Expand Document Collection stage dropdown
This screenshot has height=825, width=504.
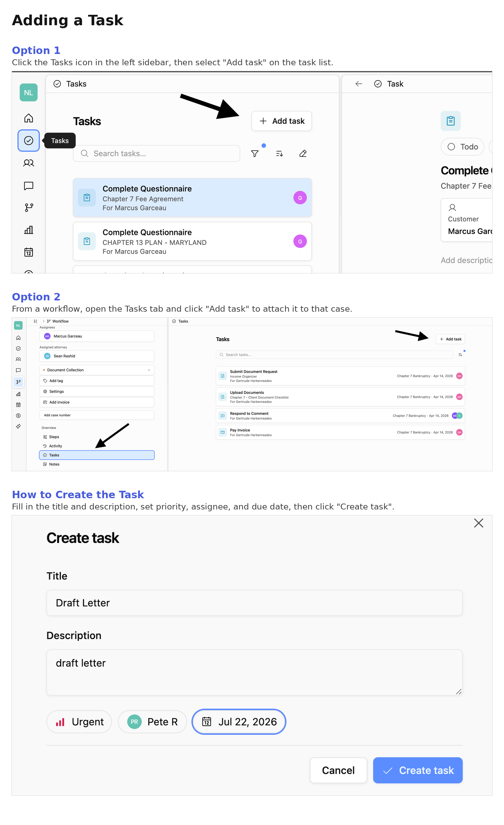click(x=97, y=370)
